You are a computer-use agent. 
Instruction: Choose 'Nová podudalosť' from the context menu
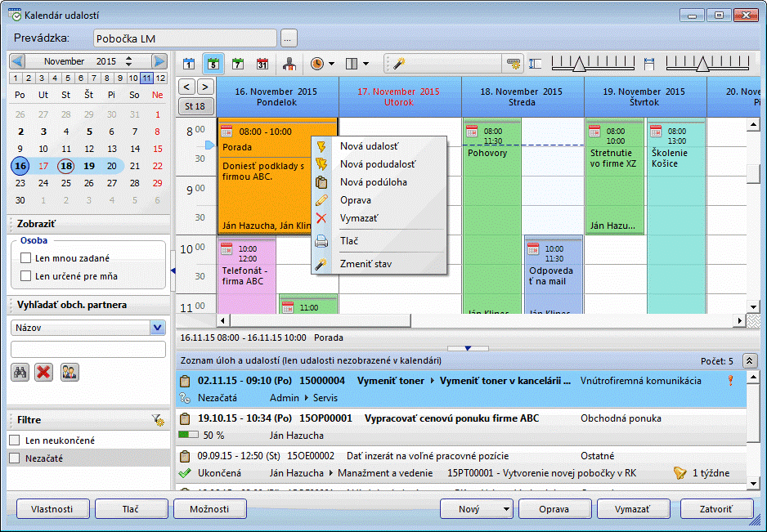point(378,164)
